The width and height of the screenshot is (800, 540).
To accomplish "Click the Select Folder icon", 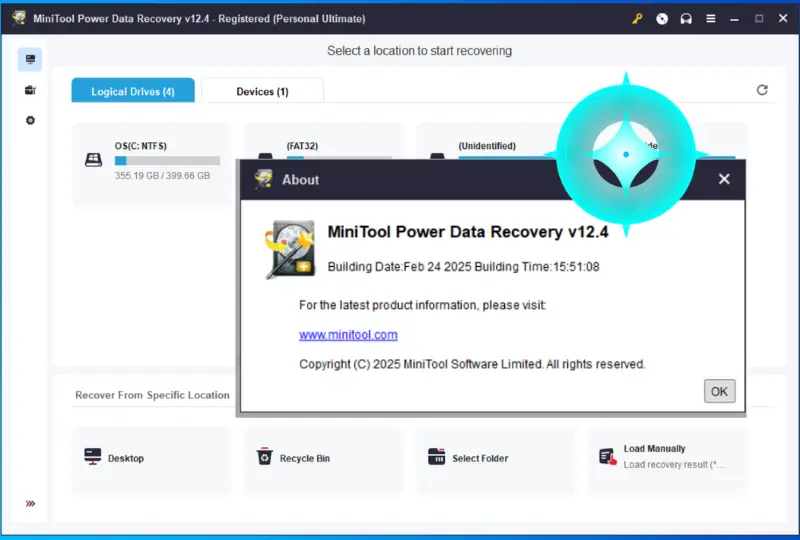I will pyautogui.click(x=436, y=457).
